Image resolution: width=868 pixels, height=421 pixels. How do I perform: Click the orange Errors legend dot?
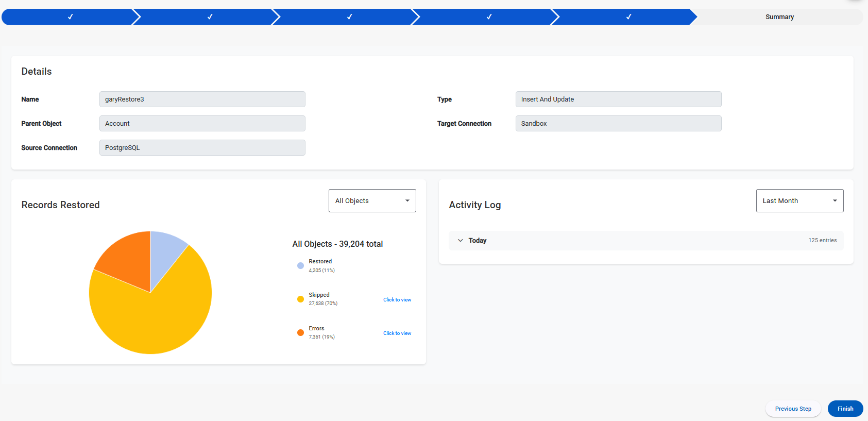(300, 333)
